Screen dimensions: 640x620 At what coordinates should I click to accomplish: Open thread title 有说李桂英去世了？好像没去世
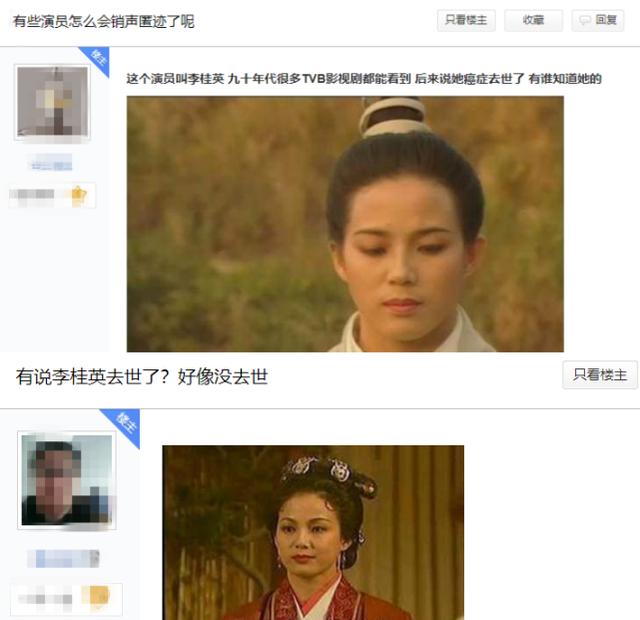(x=142, y=376)
